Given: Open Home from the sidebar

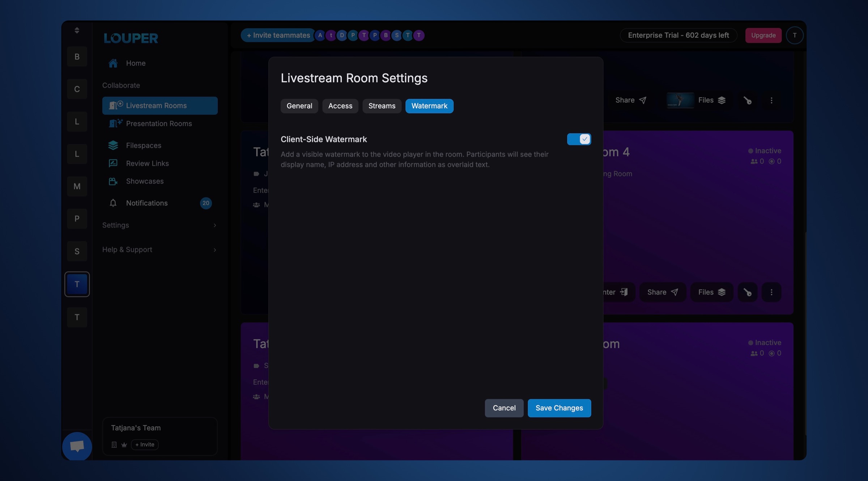Looking at the screenshot, I should click(159, 63).
